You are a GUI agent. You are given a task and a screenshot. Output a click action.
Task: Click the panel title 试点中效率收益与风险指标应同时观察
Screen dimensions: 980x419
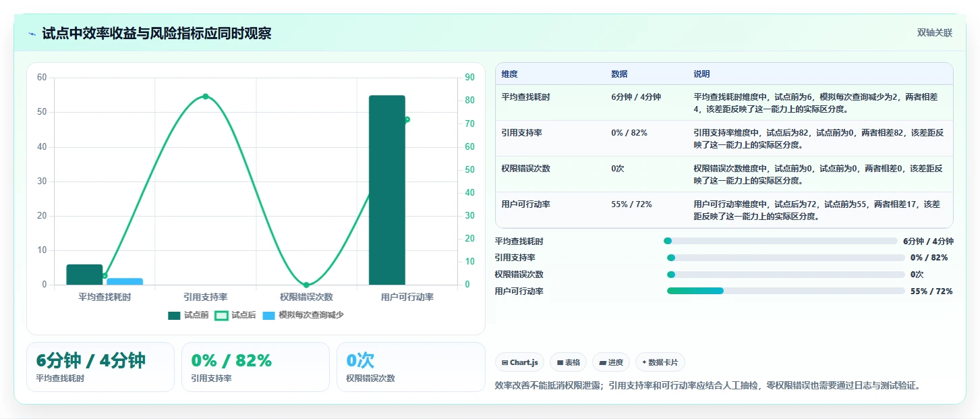156,34
